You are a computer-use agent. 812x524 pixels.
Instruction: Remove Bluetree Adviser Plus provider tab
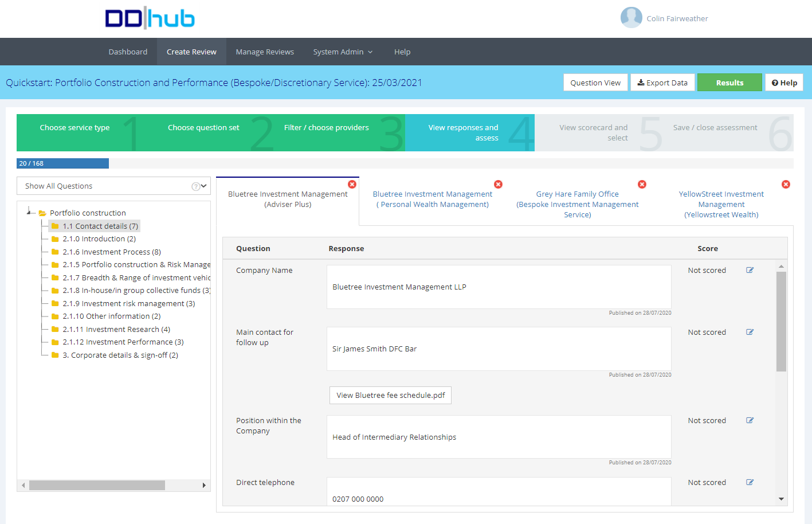point(352,184)
